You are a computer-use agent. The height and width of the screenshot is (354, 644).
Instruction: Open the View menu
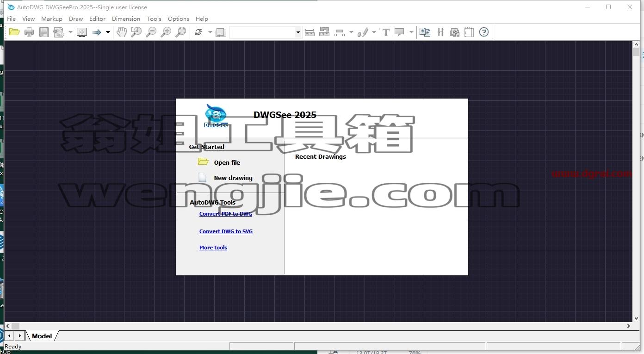28,19
